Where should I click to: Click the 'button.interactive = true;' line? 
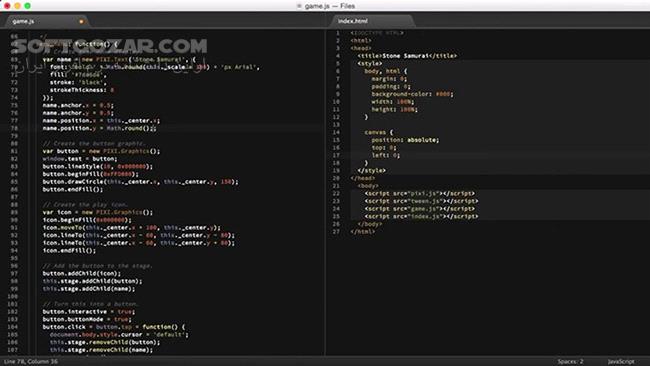pos(89,312)
